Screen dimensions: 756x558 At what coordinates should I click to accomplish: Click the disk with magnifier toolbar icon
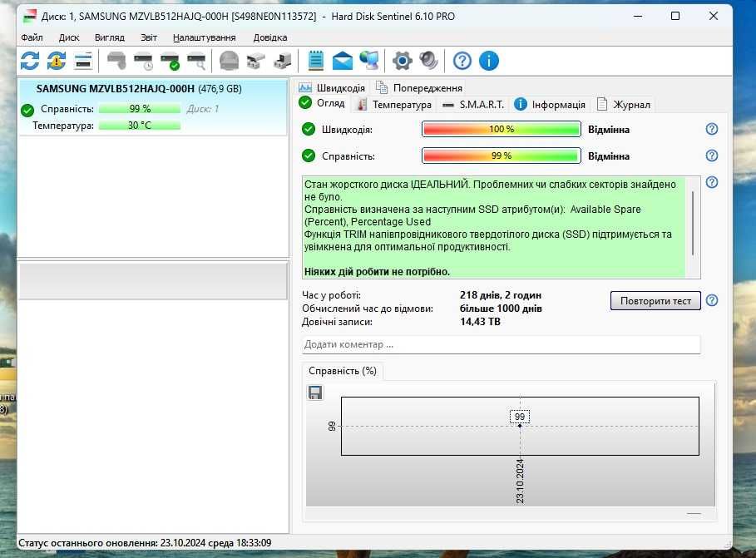click(196, 61)
